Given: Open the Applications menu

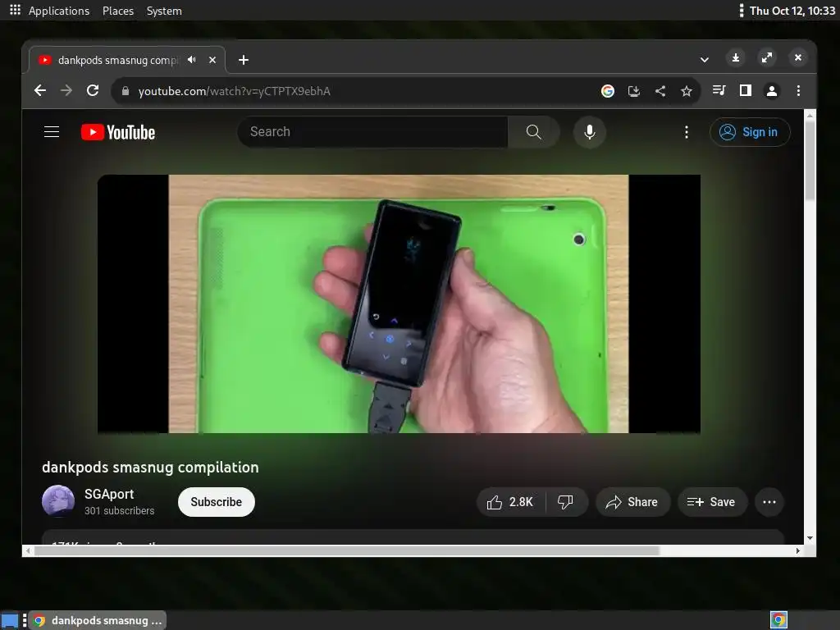Looking at the screenshot, I should click(59, 11).
